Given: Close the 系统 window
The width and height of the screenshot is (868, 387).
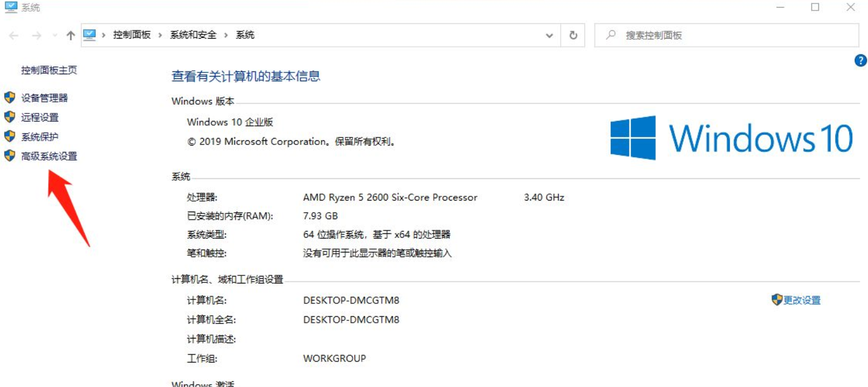Looking at the screenshot, I should click(x=851, y=8).
